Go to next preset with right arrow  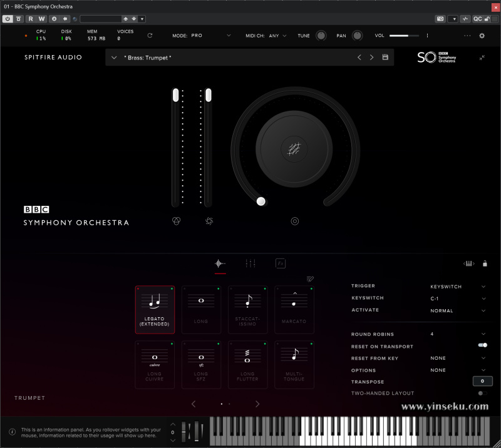click(x=371, y=58)
